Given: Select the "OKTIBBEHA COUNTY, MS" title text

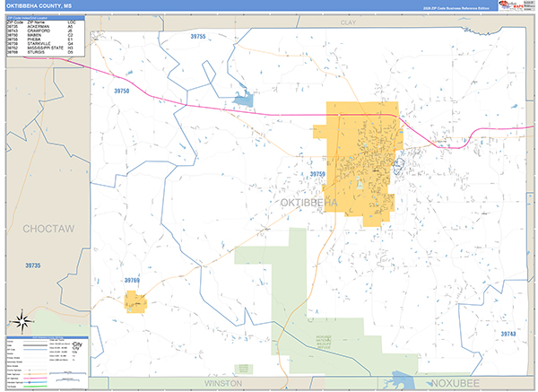Looking at the screenshot, I should pyautogui.click(x=39, y=6).
